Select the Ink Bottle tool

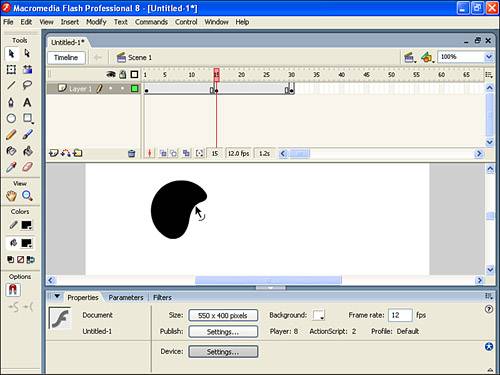coord(11,151)
